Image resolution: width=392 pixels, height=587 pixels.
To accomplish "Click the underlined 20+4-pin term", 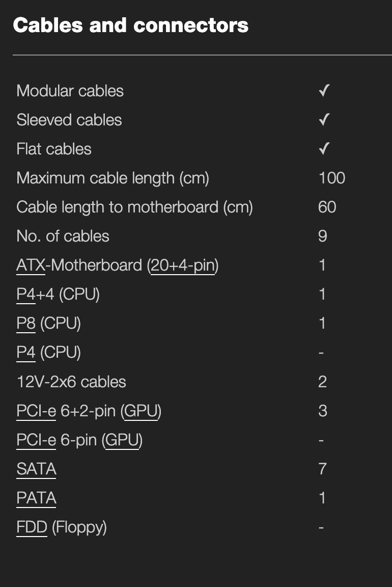I will [182, 265].
